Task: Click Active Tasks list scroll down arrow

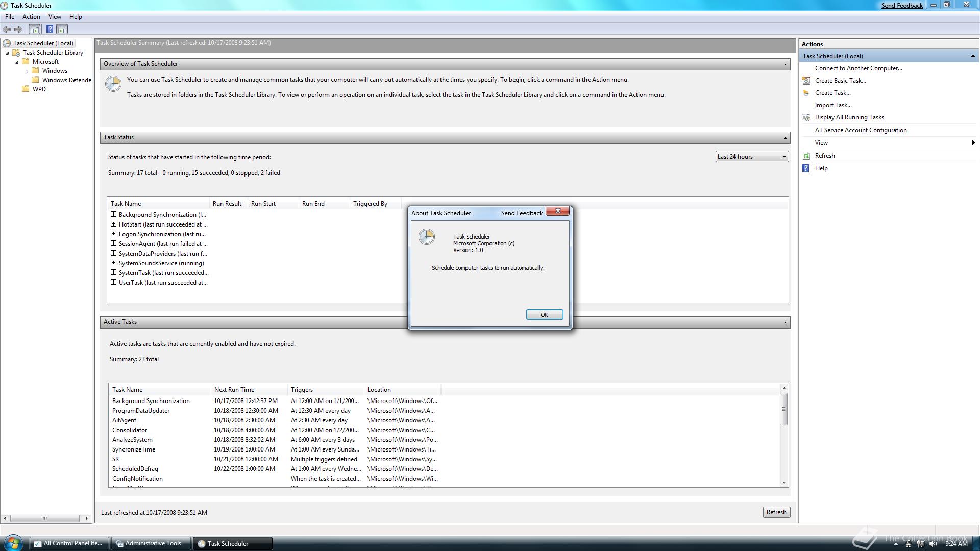Action: coord(784,482)
